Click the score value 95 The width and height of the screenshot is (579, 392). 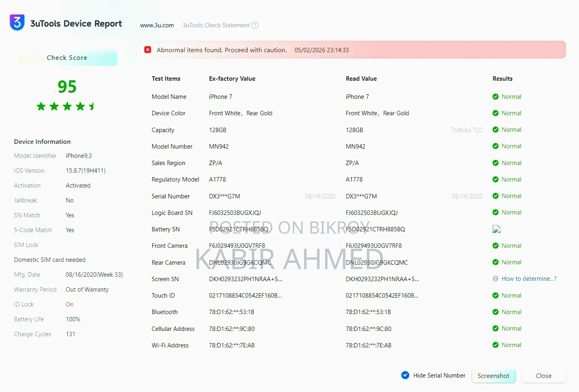pyautogui.click(x=67, y=86)
